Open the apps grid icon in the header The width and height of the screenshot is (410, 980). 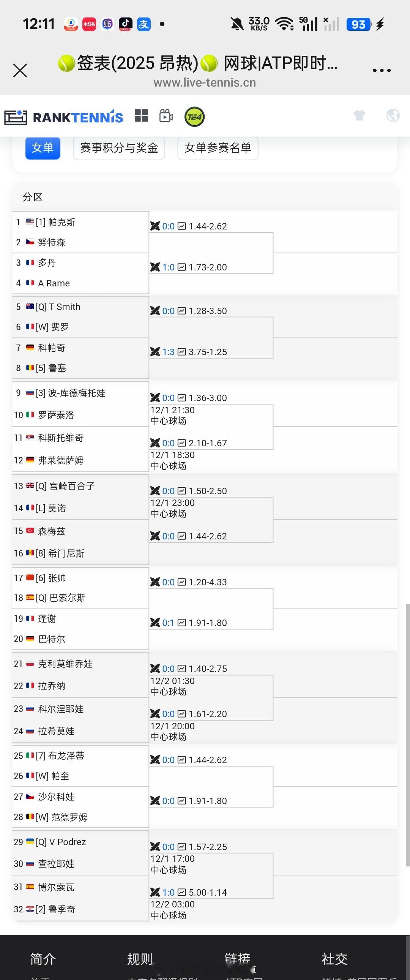141,116
